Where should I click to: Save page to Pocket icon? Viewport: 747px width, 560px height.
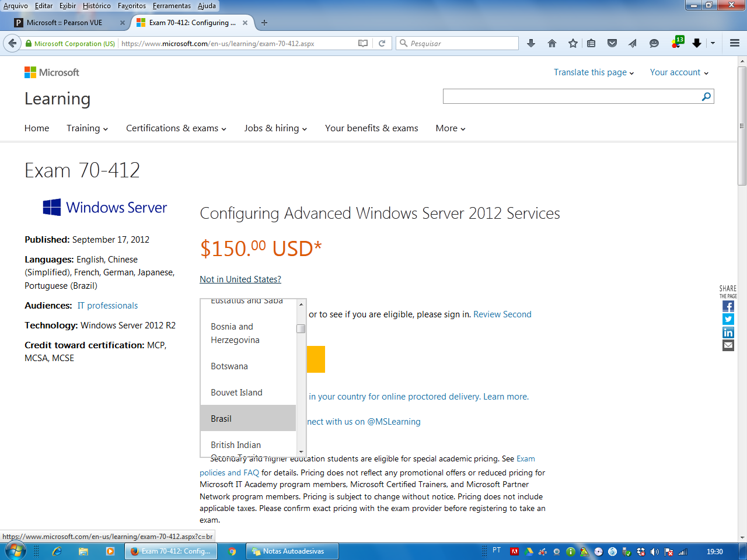coord(612,43)
